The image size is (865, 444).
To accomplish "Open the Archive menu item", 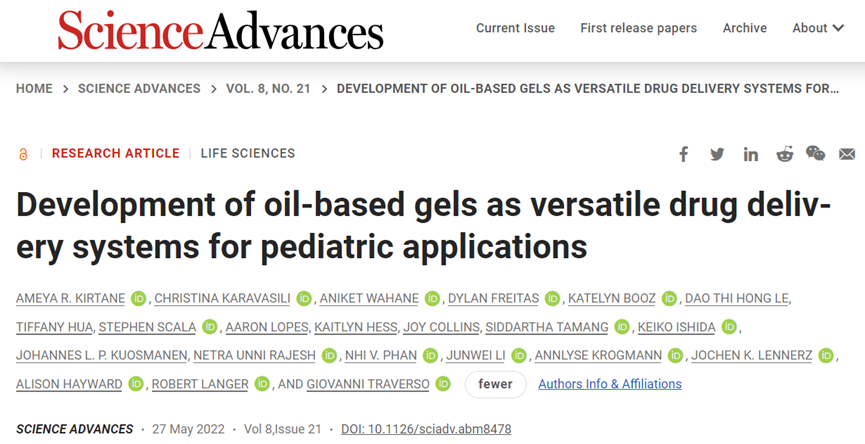I will click(x=745, y=28).
